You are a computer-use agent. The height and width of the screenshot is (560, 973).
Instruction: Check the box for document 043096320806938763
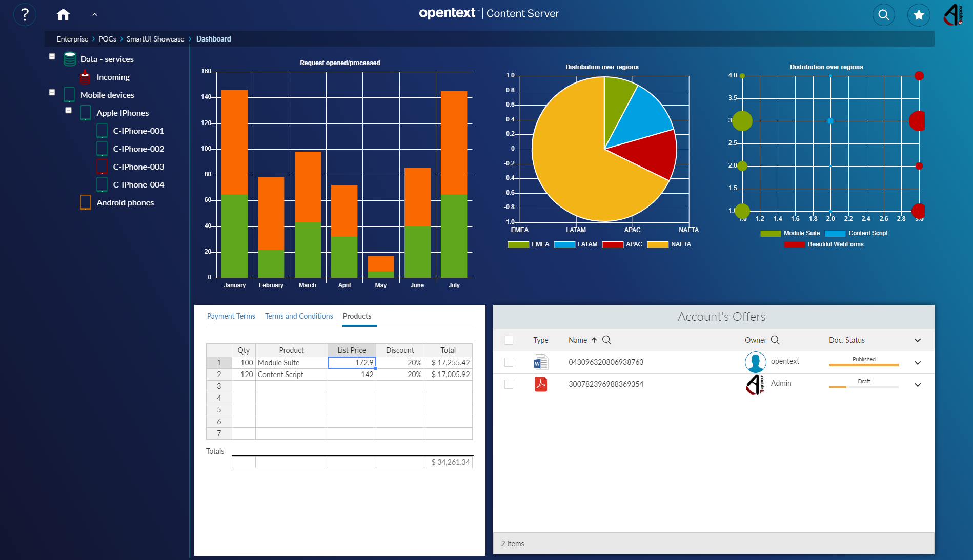pos(509,362)
